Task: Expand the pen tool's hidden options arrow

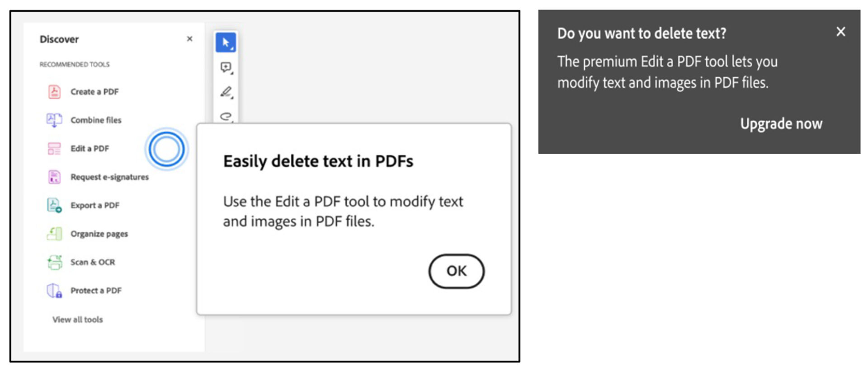Action: point(232,97)
